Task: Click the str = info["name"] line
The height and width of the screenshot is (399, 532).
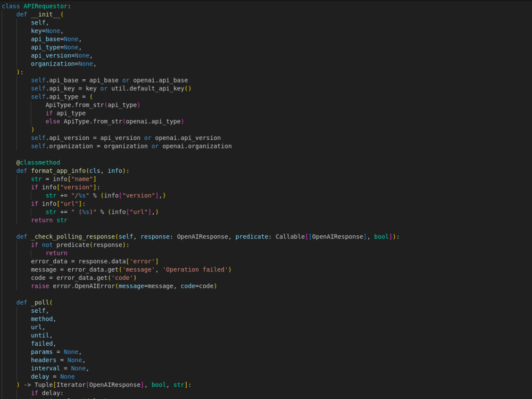Action: 63,179
